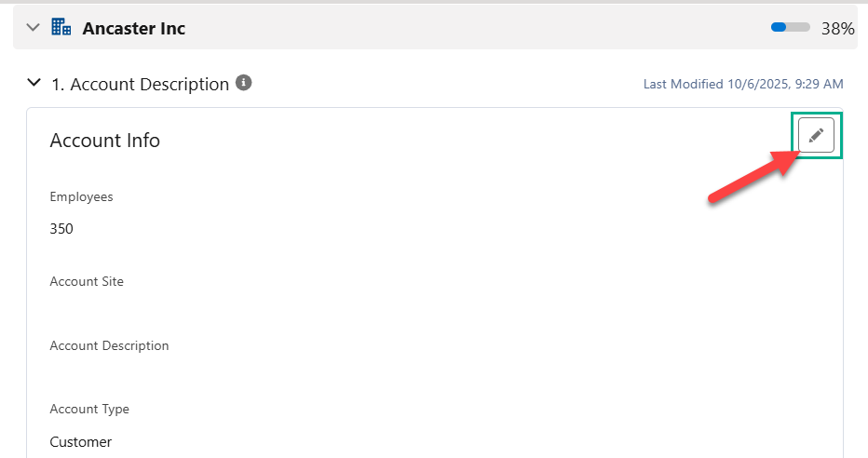Click the 38% completion progress bar
This screenshot has width=868, height=458.
(x=790, y=28)
